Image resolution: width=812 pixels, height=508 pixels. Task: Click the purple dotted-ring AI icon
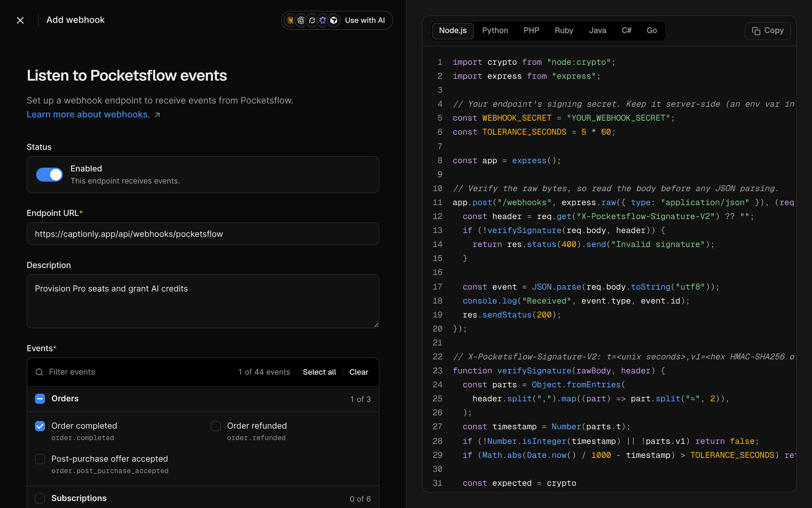click(323, 20)
